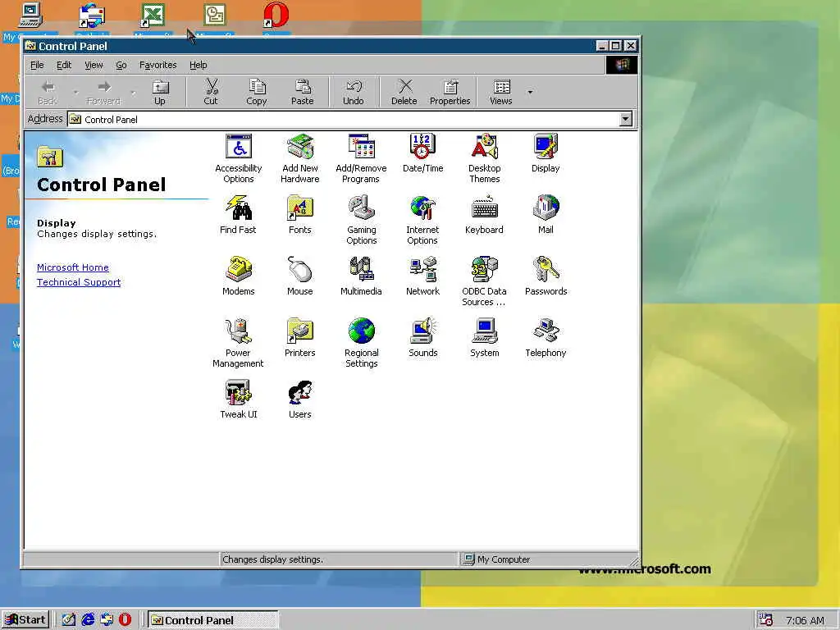Open the Help menu
The height and width of the screenshot is (630, 840).
(199, 65)
